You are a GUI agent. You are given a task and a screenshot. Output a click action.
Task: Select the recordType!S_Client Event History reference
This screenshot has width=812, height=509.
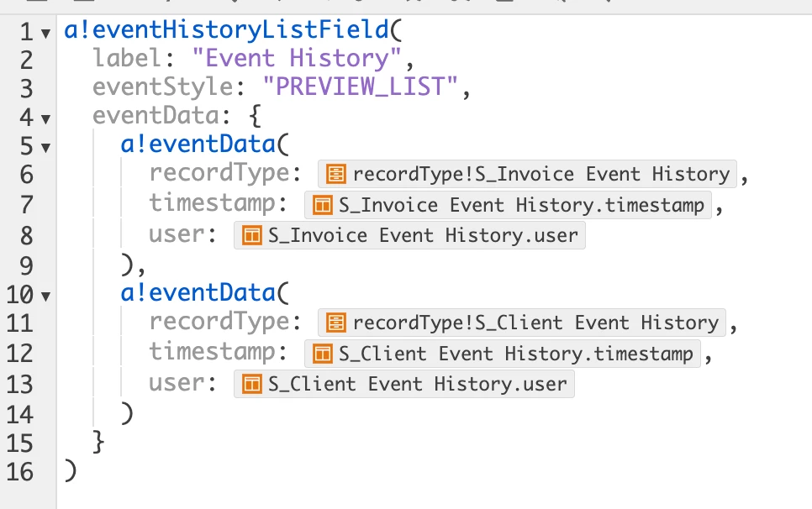pyautogui.click(x=522, y=323)
